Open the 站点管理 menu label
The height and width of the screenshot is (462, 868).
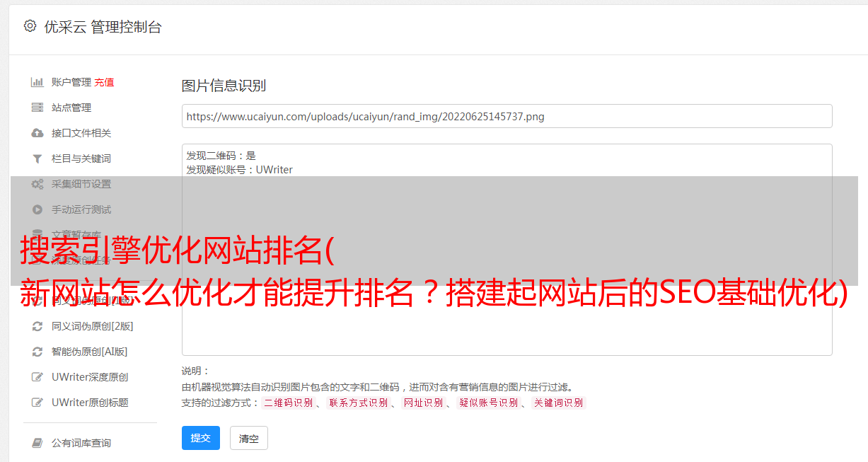tap(71, 108)
